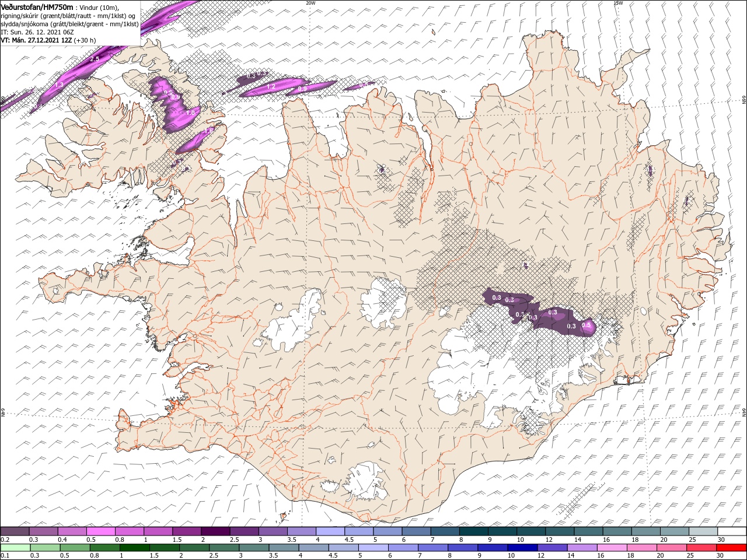Click the 'Vindur (10m),' label in the header
The height and width of the screenshot is (560, 747).
[98, 7]
